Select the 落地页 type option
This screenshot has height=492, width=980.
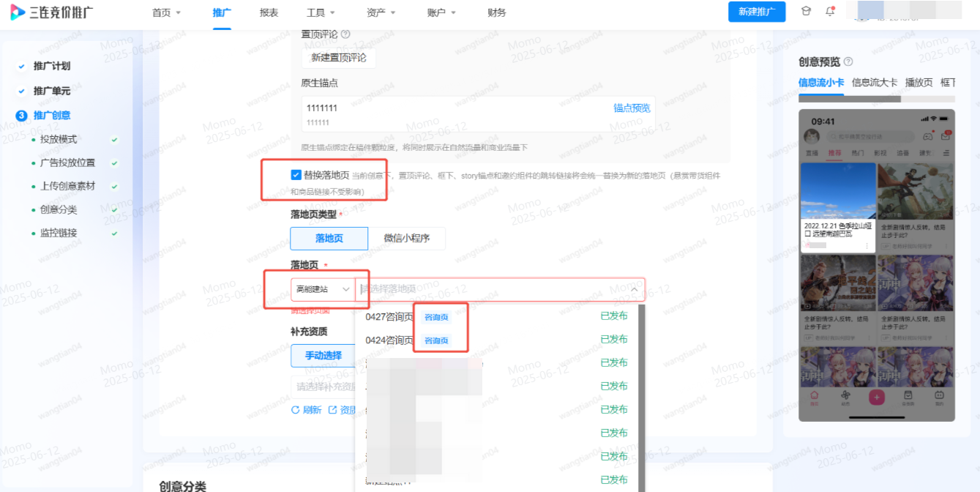pos(328,238)
